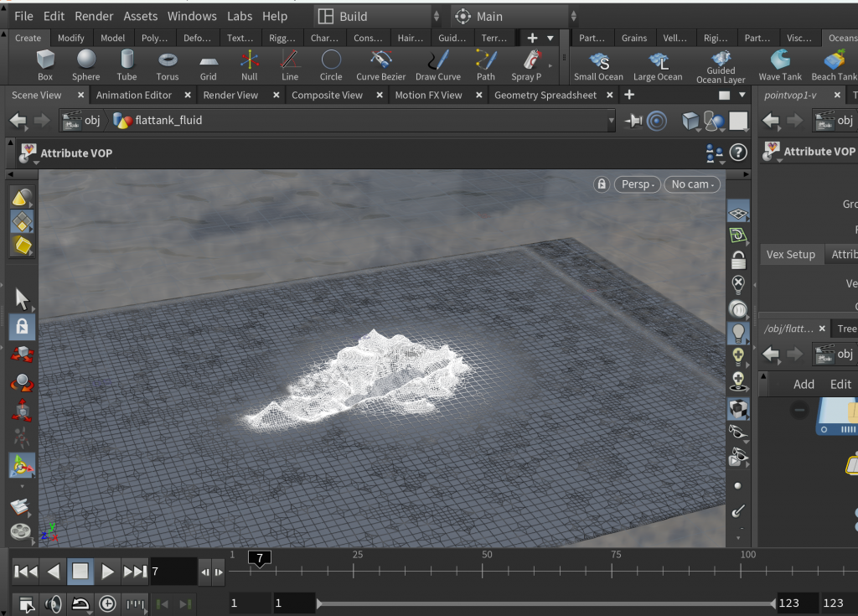Toggle the viewport camera lock icon
Screen dimensions: 858x616
[601, 184]
